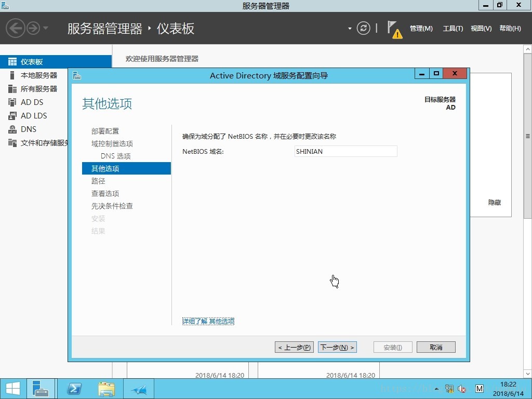Image resolution: width=532 pixels, height=399 pixels.
Task: Click the AD DS role icon
Action: coord(12,102)
